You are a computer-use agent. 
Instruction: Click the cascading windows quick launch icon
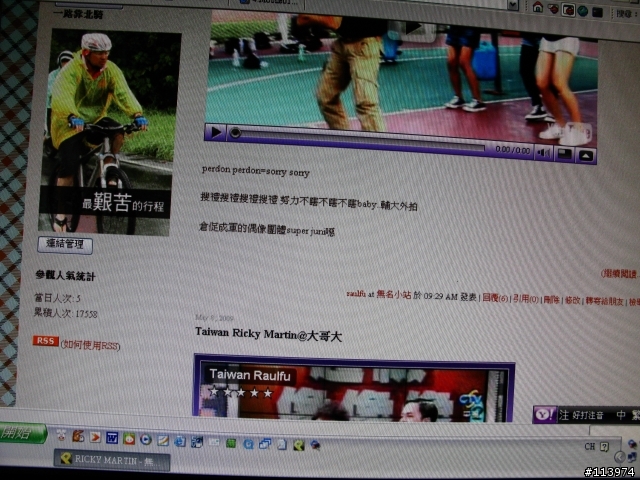pos(265,444)
